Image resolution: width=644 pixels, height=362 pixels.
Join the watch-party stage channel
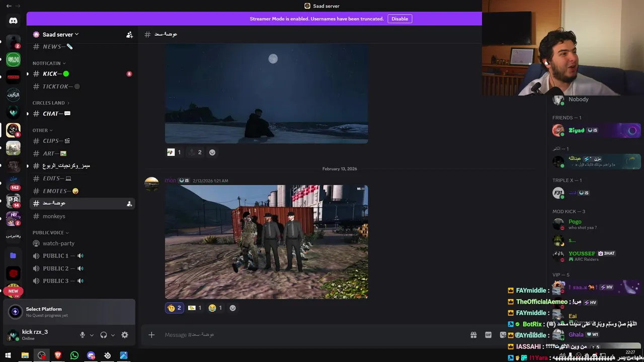point(82,243)
